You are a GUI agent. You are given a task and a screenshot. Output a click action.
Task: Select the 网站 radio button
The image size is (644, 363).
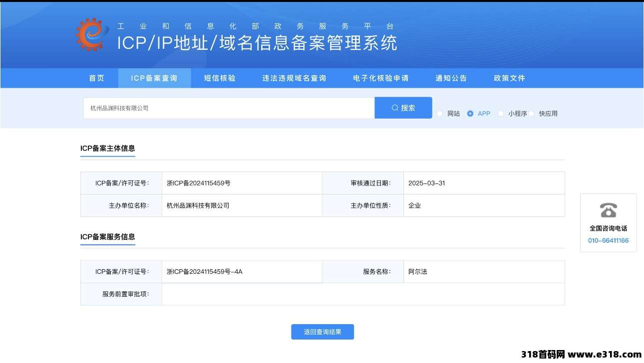(440, 114)
